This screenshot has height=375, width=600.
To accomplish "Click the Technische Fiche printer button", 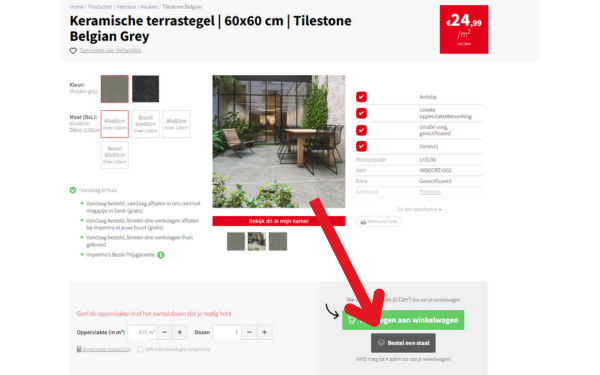I will coord(378,222).
